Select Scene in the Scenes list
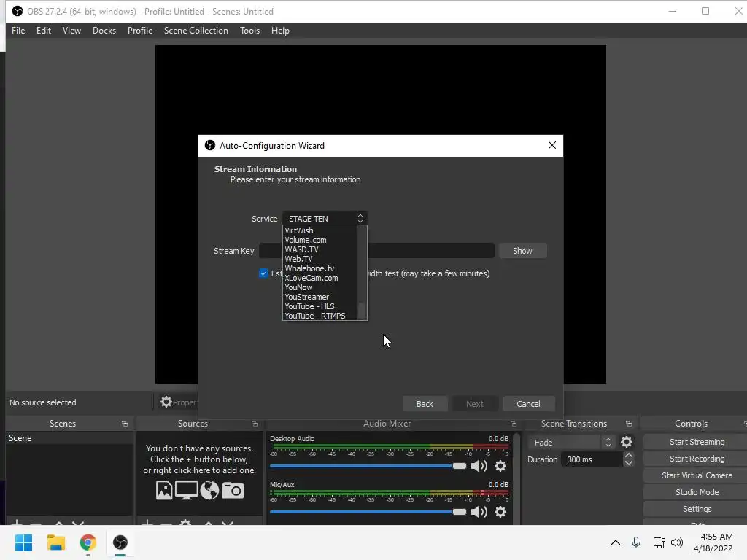The width and height of the screenshot is (747, 560). click(69, 438)
